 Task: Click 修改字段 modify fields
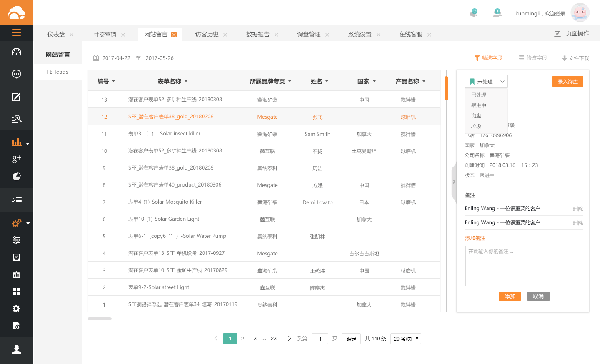tap(533, 58)
